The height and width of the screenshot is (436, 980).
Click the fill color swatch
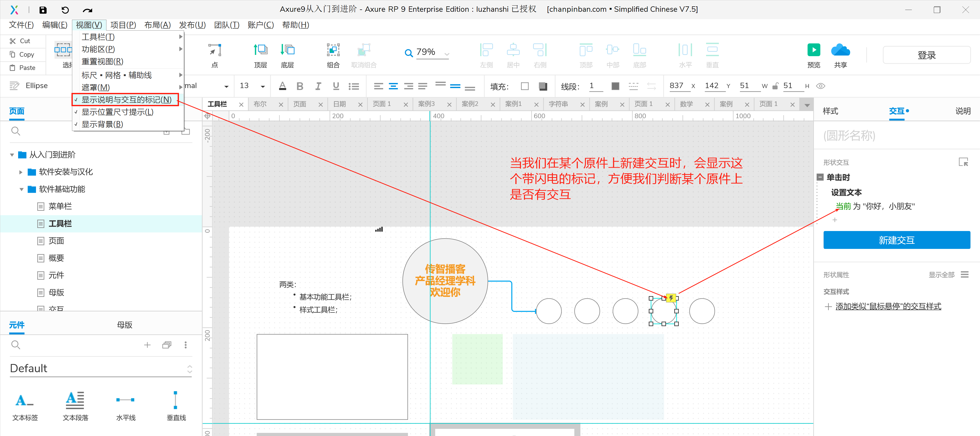click(525, 86)
